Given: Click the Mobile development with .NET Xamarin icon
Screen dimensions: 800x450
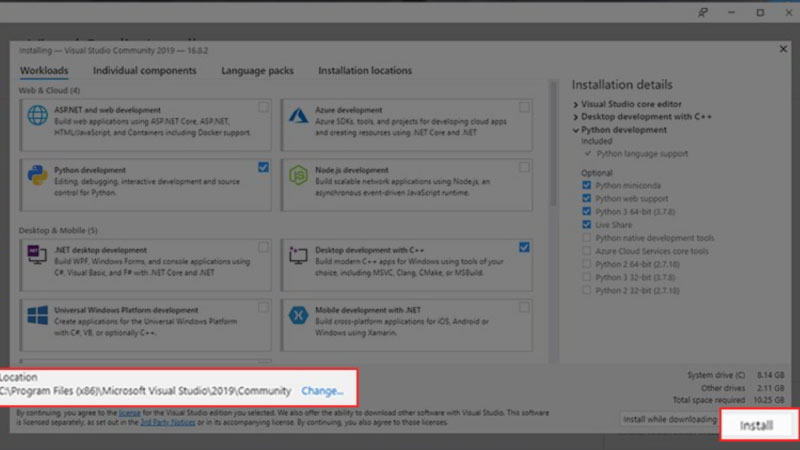Looking at the screenshot, I should tap(298, 315).
